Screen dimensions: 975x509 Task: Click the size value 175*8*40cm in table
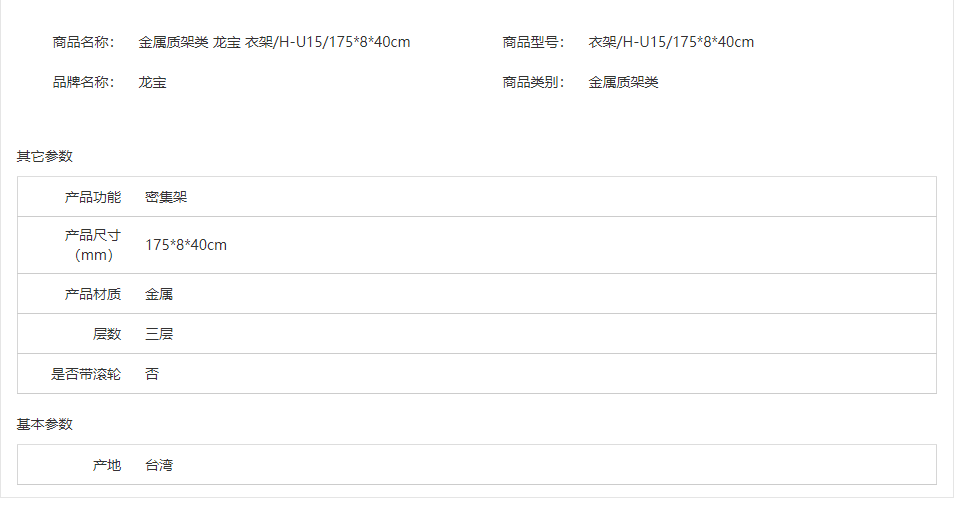(186, 245)
